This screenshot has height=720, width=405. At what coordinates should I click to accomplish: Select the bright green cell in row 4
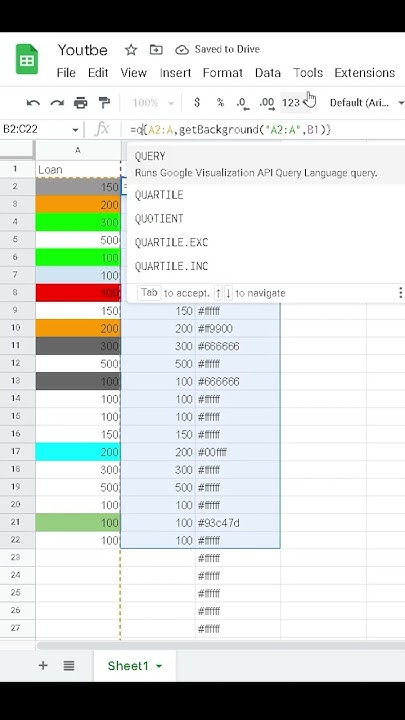click(78, 222)
